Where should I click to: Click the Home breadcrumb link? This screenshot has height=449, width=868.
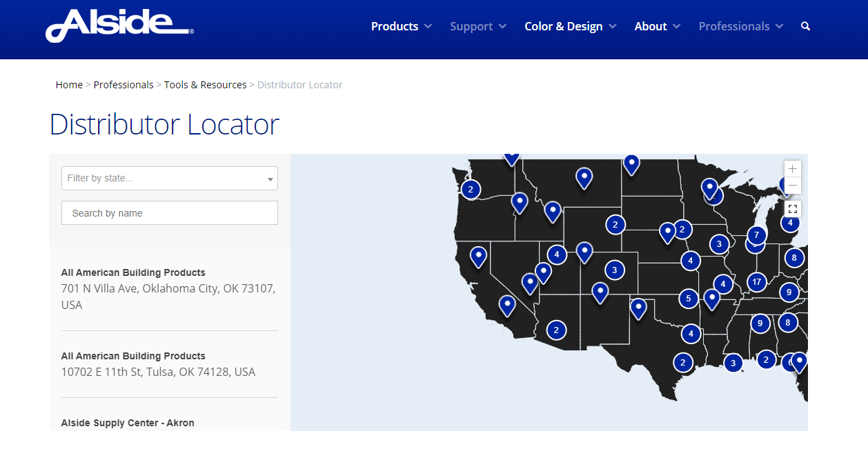coord(69,84)
